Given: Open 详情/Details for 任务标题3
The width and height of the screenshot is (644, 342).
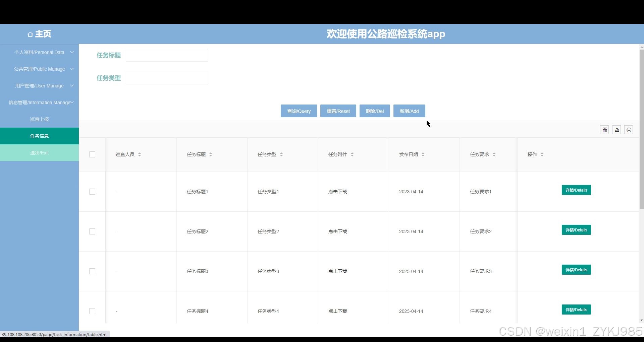Looking at the screenshot, I should point(576,270).
